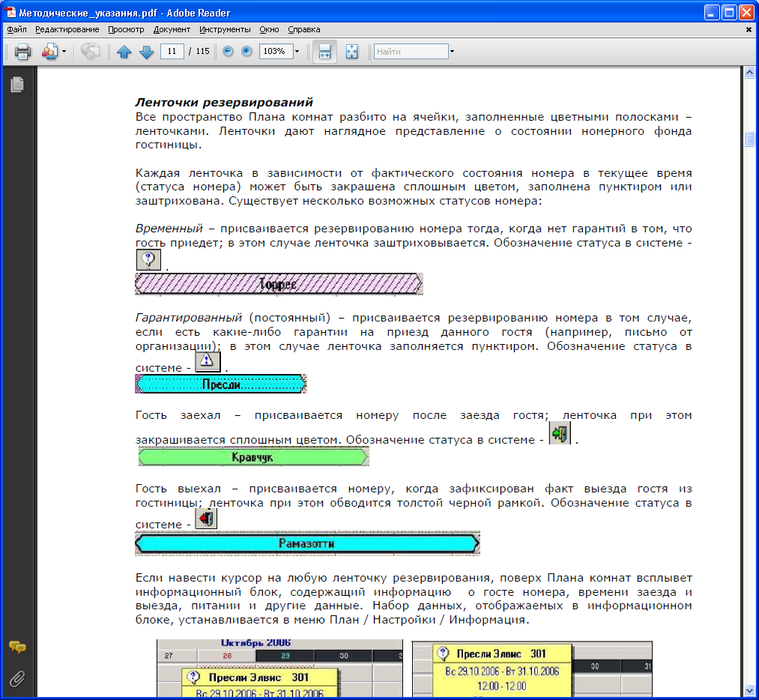Open the Attachments paperclip panel
This screenshot has width=759, height=700.
coord(17,679)
